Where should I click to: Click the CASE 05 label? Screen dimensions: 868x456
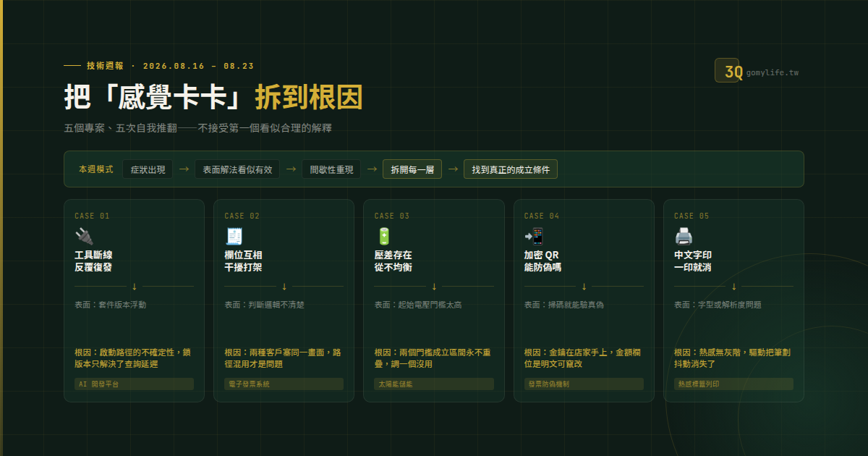tap(692, 216)
